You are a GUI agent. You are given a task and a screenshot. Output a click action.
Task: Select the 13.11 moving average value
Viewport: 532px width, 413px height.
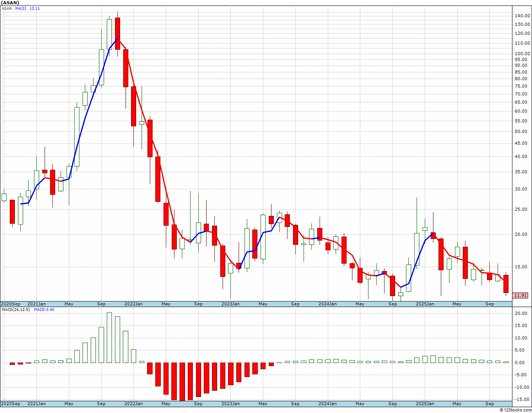click(x=35, y=9)
